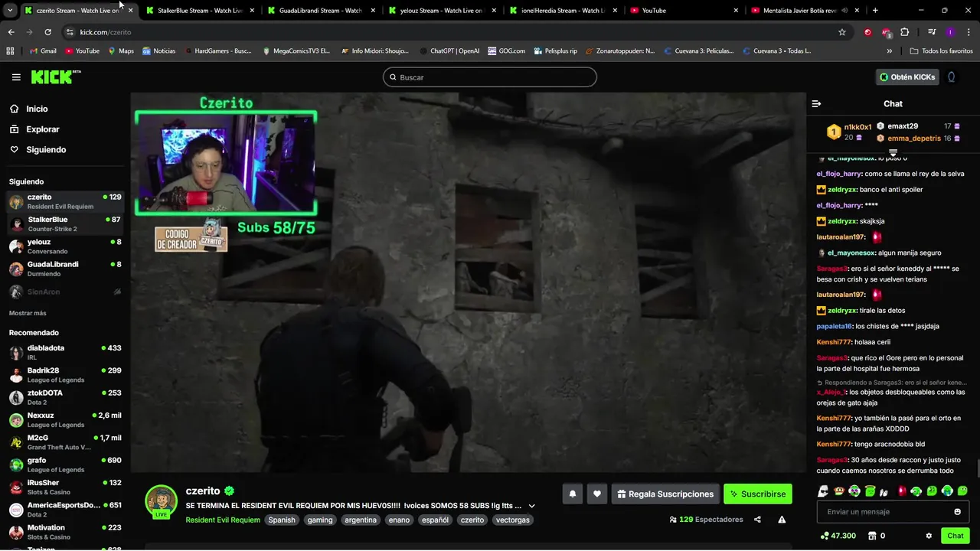980x551 pixels.
Task: Open the ChatGPT | OpenAI bookmark
Action: pos(449,51)
